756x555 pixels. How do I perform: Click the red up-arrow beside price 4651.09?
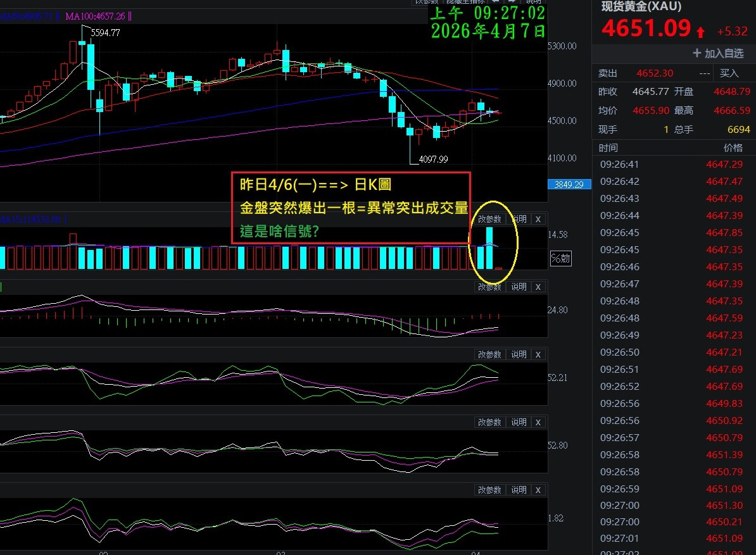click(x=700, y=31)
